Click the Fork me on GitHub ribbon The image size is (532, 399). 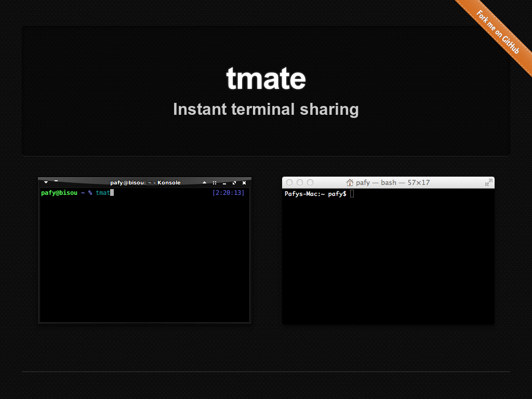498,32
